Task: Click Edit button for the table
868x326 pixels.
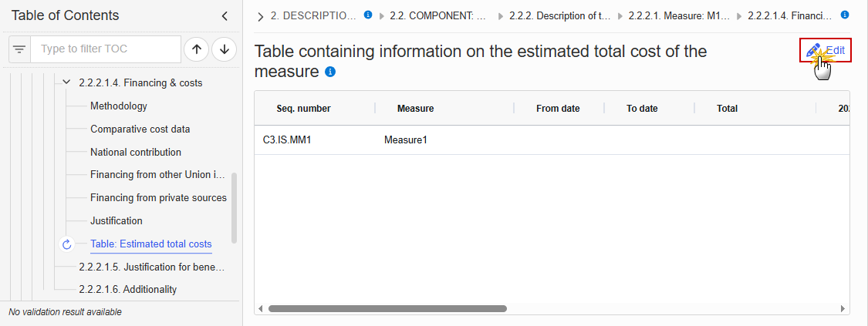Action: 826,50
